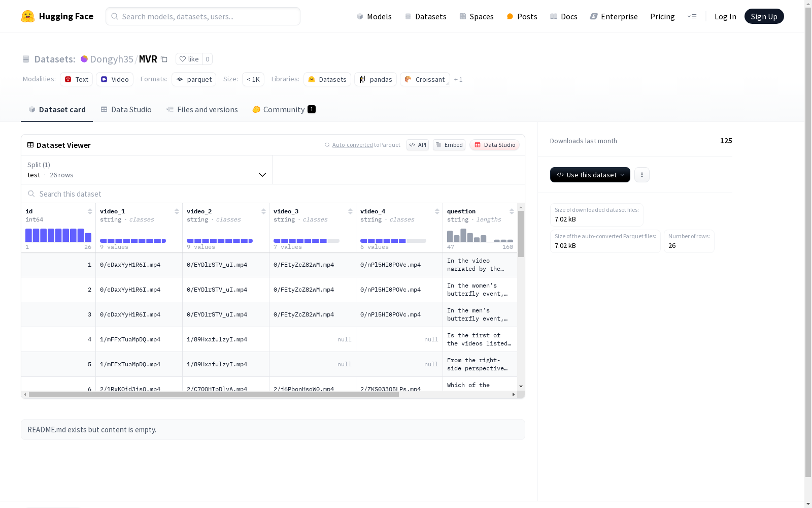
Task: Select cell 1/89HxafulzyI.mp4 in row 5
Action: [226, 364]
